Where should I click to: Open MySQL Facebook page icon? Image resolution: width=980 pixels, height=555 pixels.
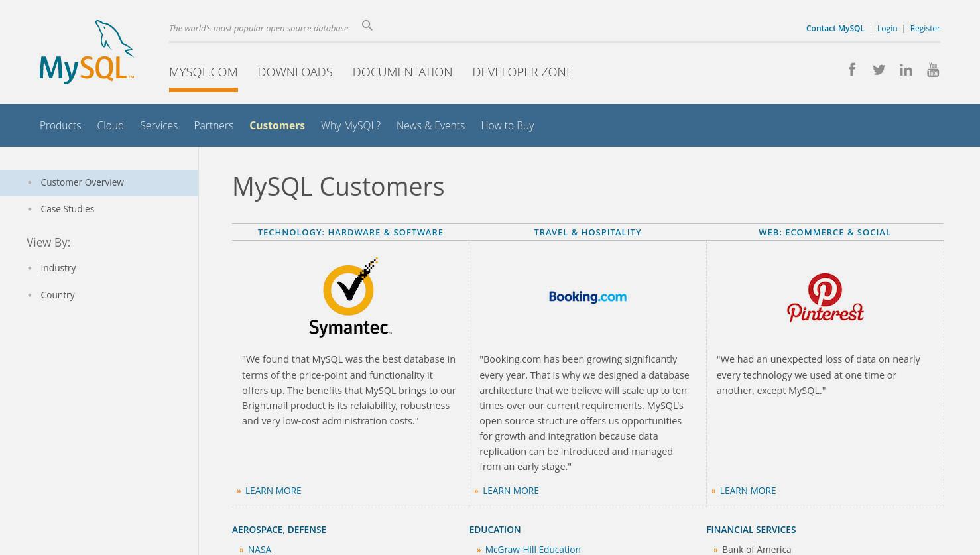point(852,70)
